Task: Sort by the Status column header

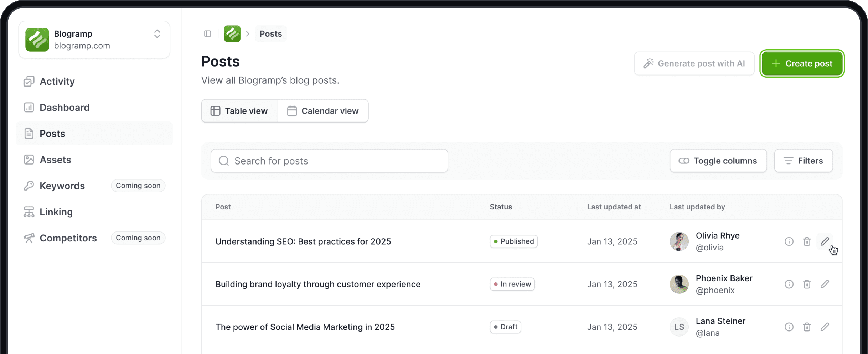Action: click(501, 207)
